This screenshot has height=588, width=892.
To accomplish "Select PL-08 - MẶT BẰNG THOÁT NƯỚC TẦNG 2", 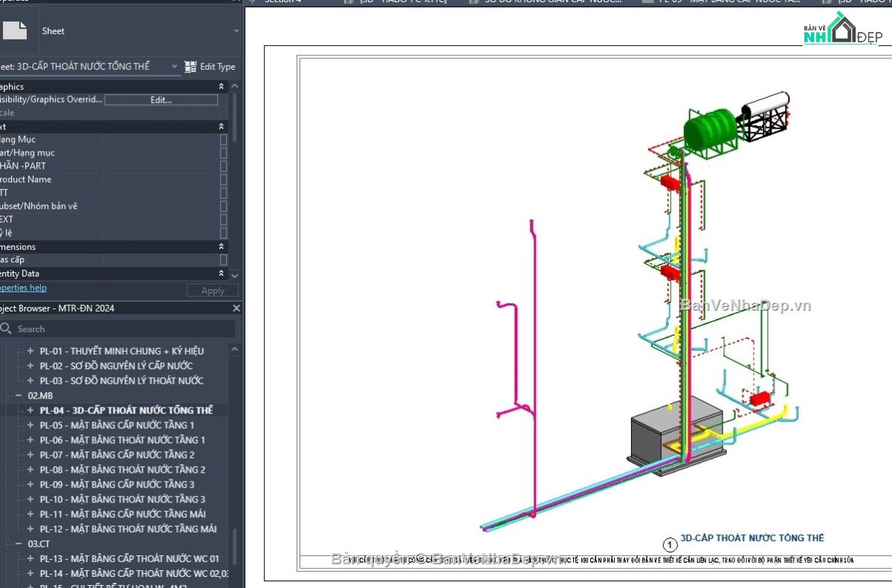I will 123,470.
